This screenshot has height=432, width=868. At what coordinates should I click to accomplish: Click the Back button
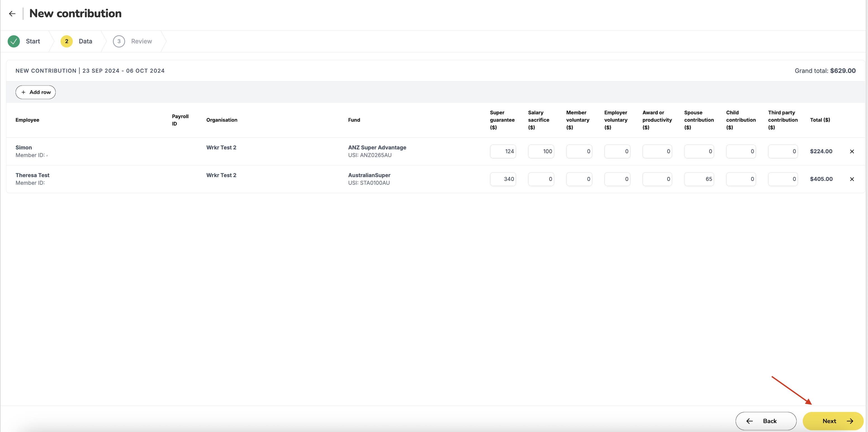(x=766, y=421)
